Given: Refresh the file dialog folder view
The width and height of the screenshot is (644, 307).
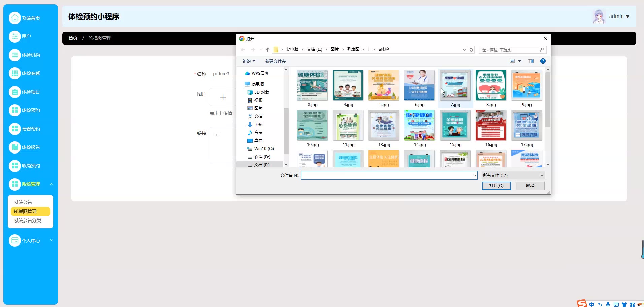Looking at the screenshot, I should (471, 50).
